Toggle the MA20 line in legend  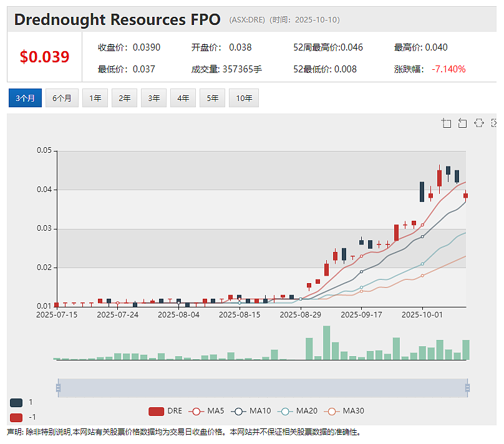click(x=298, y=411)
